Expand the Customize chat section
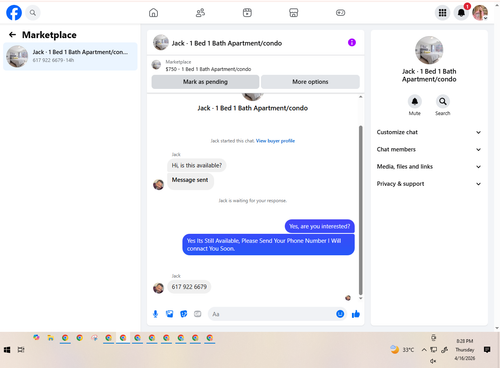Screen dimensions: 500x368 [429, 132]
